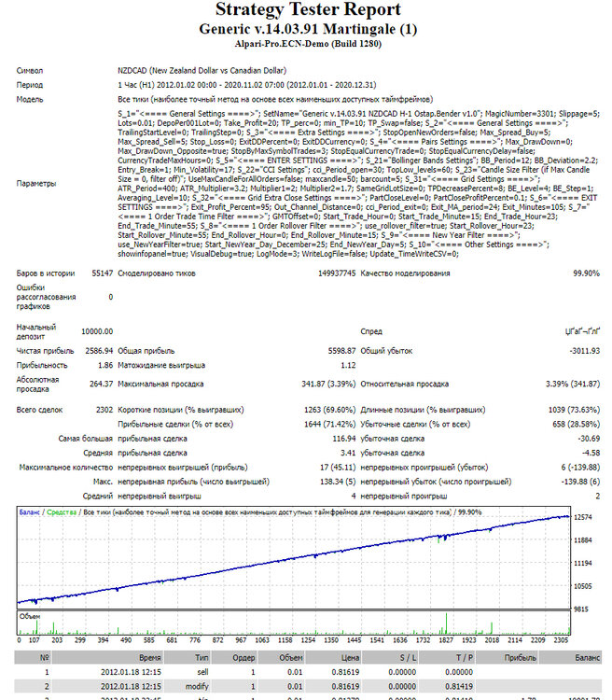This screenshot has width=612, height=700.
Task: Select total trades value 2302
Action: tap(104, 410)
